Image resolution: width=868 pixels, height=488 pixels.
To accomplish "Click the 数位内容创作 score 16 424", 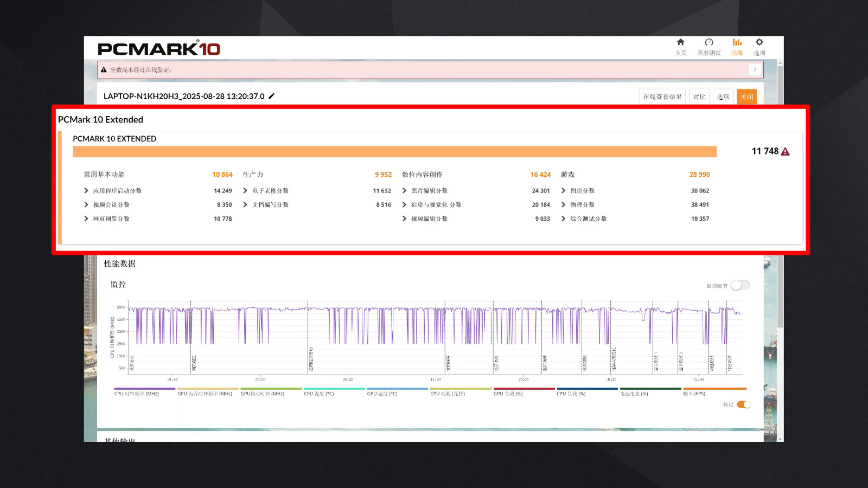I will (x=540, y=175).
